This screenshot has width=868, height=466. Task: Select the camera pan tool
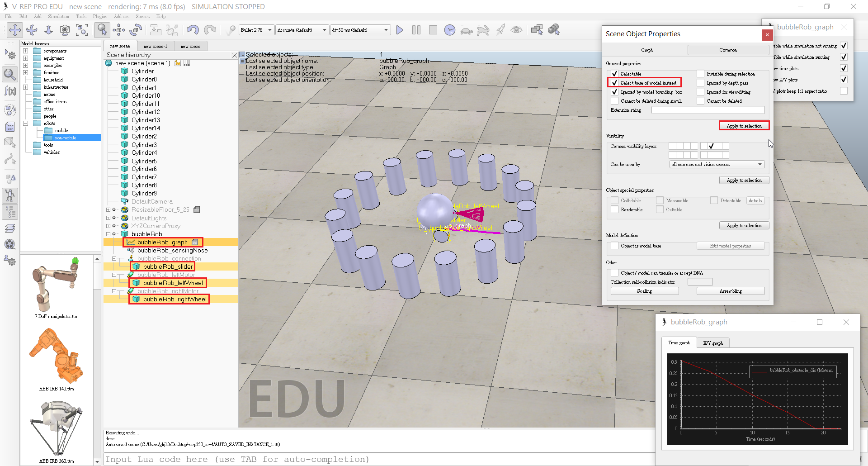tap(15, 30)
